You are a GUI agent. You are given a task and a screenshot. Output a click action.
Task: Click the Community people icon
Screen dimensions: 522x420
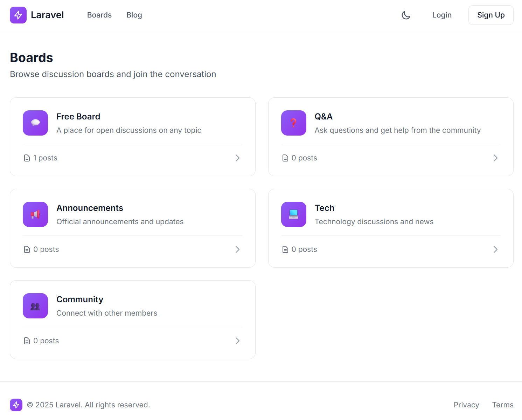35,306
